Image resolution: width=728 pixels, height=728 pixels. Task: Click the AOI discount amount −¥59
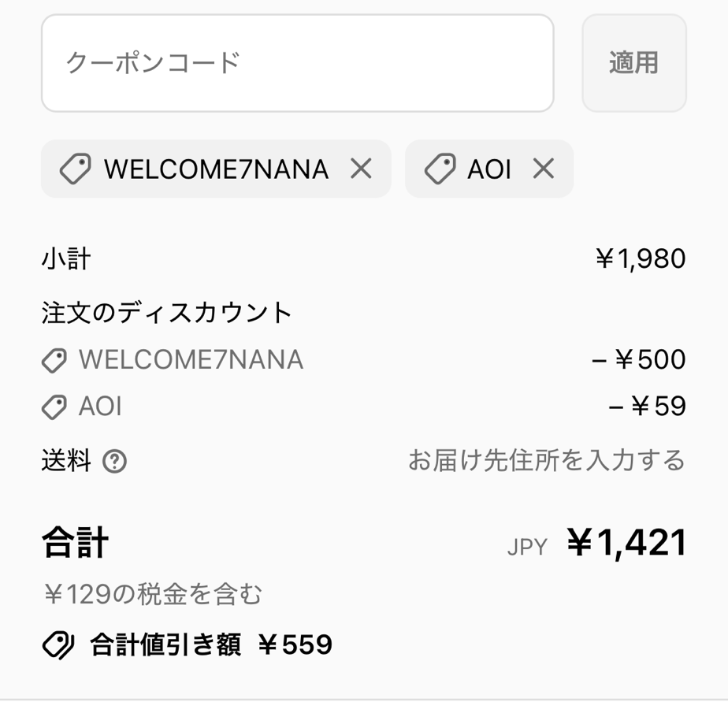tap(648, 407)
